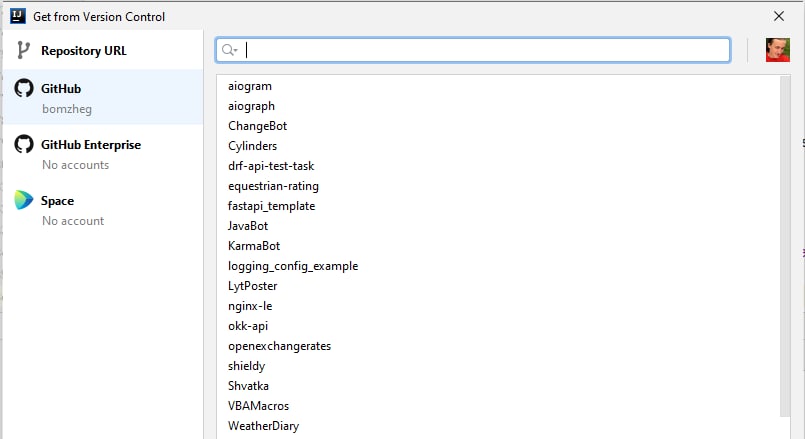
Task: Select the Space tab
Action: [x=103, y=209]
